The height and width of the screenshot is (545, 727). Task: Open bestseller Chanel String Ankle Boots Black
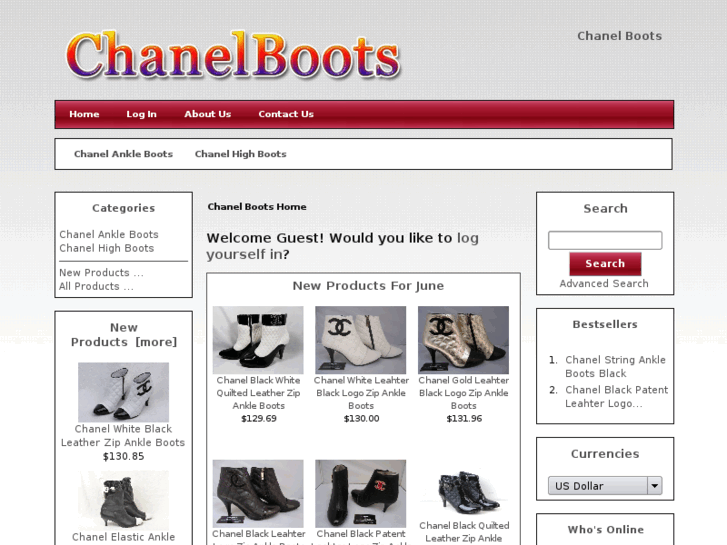pos(615,366)
